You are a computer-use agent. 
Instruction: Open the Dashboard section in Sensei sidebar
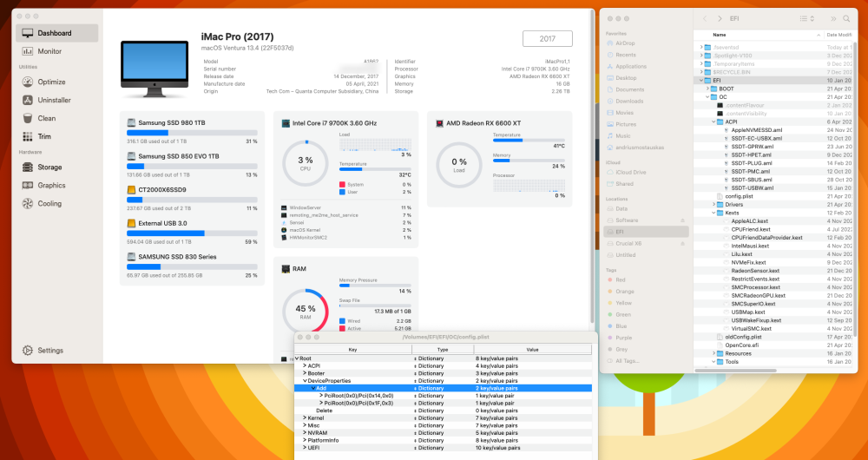[x=57, y=33]
